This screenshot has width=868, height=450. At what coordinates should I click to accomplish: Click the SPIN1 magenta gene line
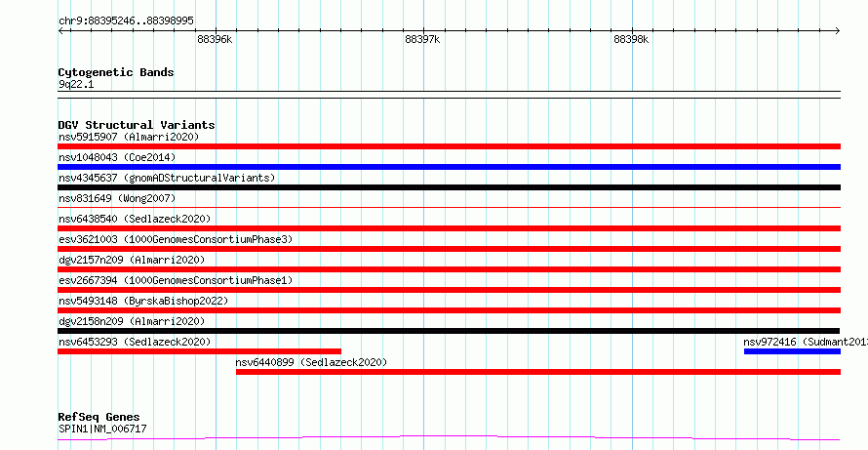(449, 438)
